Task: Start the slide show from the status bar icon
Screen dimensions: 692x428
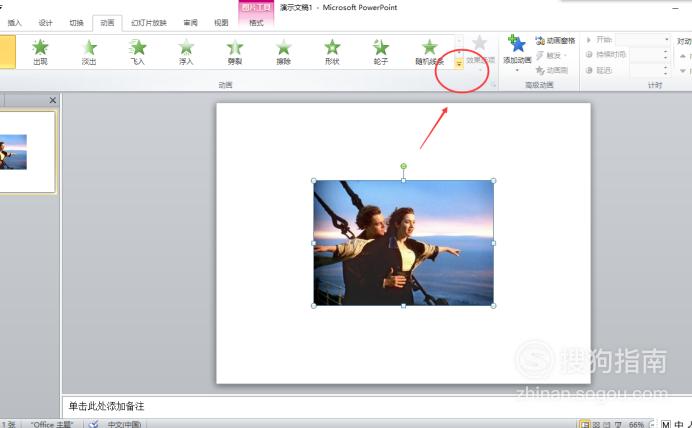Action: coord(618,424)
